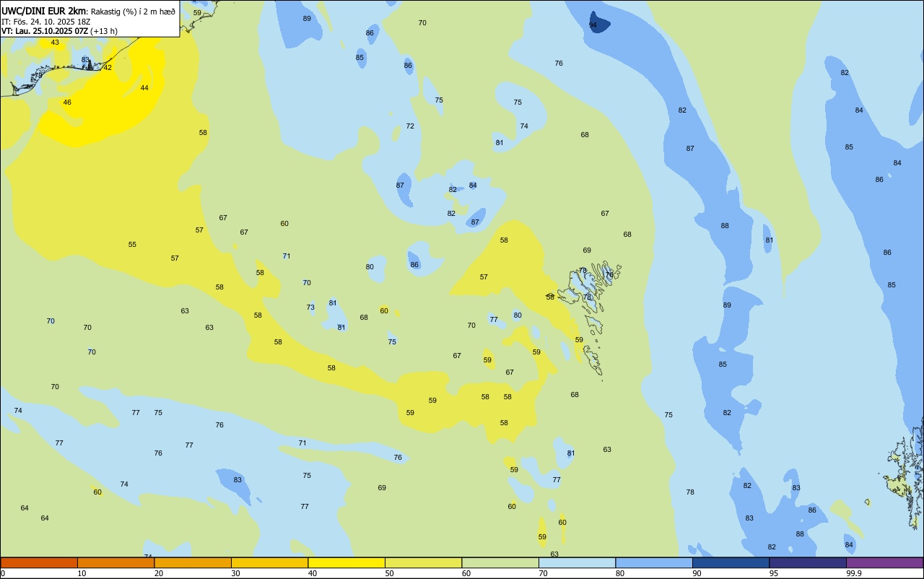Click the "(+13 h)" forecast offset text
924x579 pixels.
pyautogui.click(x=104, y=31)
